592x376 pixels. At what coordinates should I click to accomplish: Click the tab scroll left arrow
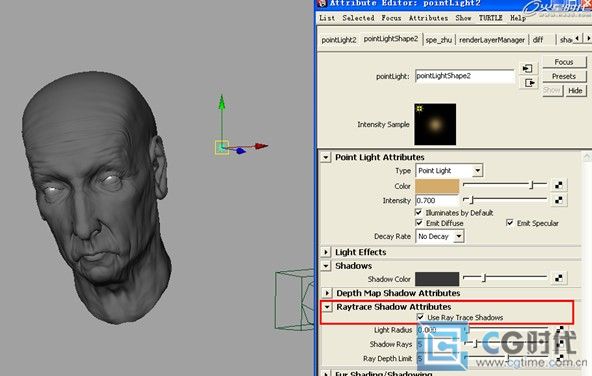pos(577,39)
